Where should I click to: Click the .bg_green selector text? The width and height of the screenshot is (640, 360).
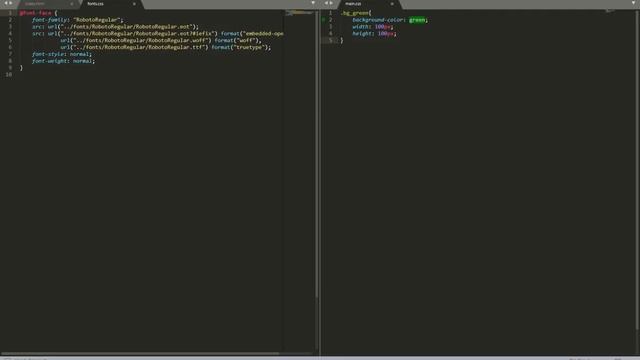(355, 13)
